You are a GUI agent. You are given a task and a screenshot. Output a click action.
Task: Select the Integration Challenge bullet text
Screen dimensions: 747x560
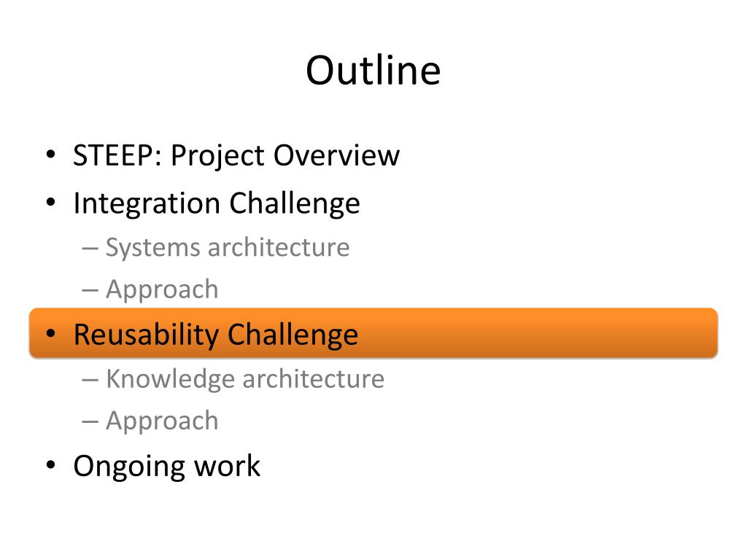[217, 204]
